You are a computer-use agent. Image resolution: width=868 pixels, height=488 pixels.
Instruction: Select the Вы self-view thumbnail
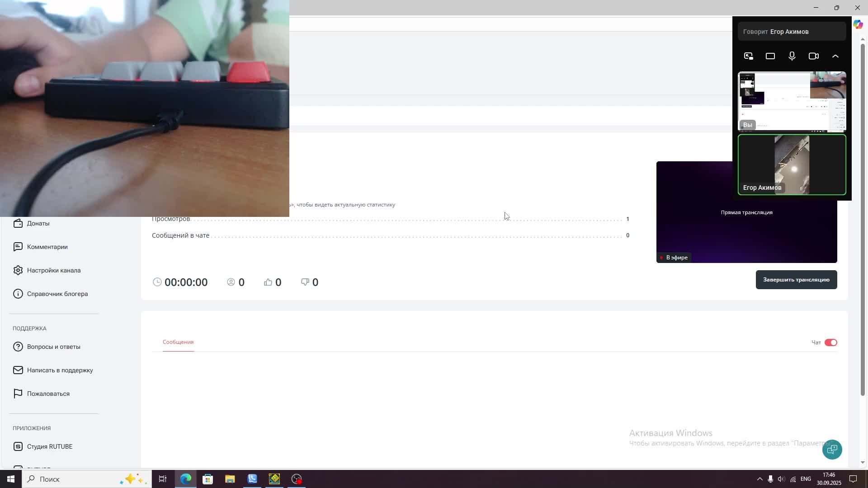click(x=792, y=101)
